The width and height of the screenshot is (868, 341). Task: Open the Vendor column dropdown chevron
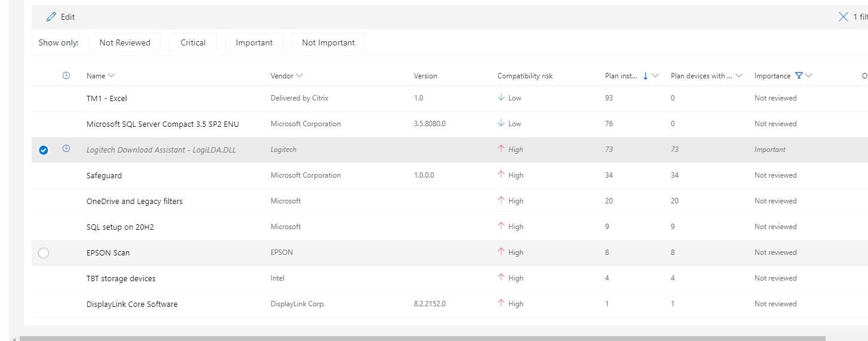pyautogui.click(x=299, y=76)
